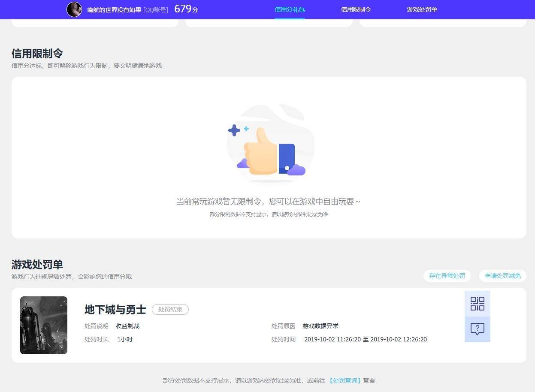Open the 地下城与勇士 game thumbnail
The width and height of the screenshot is (535, 392).
click(x=44, y=325)
